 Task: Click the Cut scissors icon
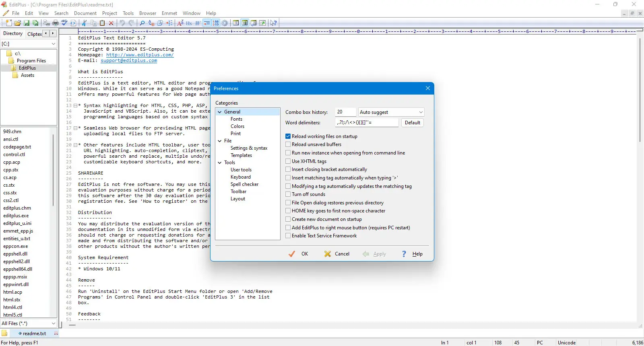pyautogui.click(x=84, y=23)
